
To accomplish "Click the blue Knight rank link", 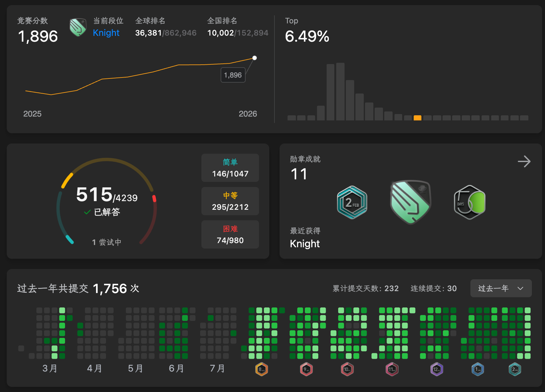I will [x=106, y=33].
